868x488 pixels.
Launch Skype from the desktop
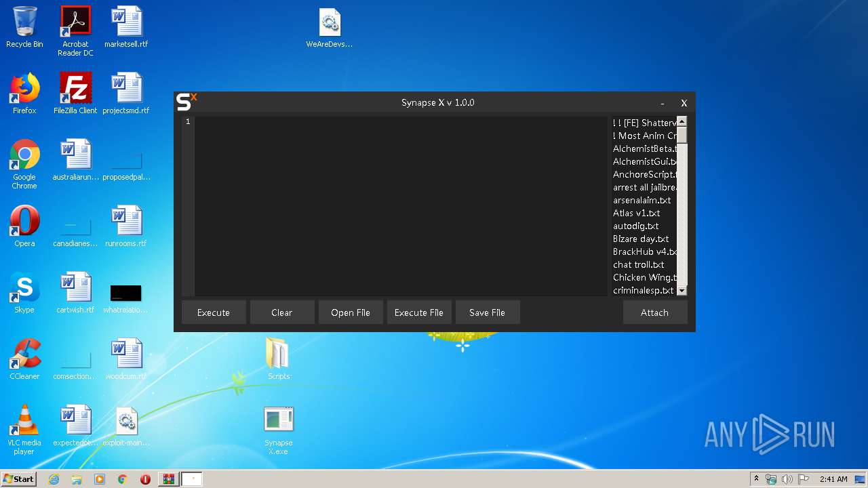[x=24, y=293]
